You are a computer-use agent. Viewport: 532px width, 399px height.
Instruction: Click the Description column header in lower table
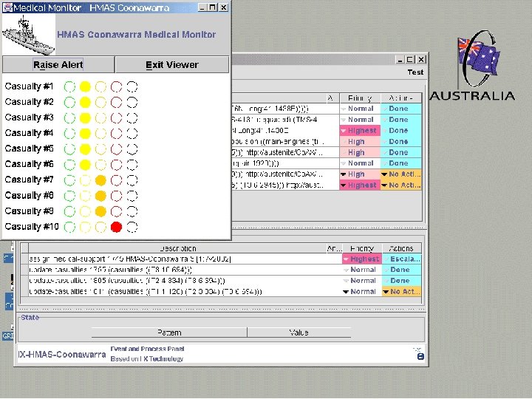point(177,248)
